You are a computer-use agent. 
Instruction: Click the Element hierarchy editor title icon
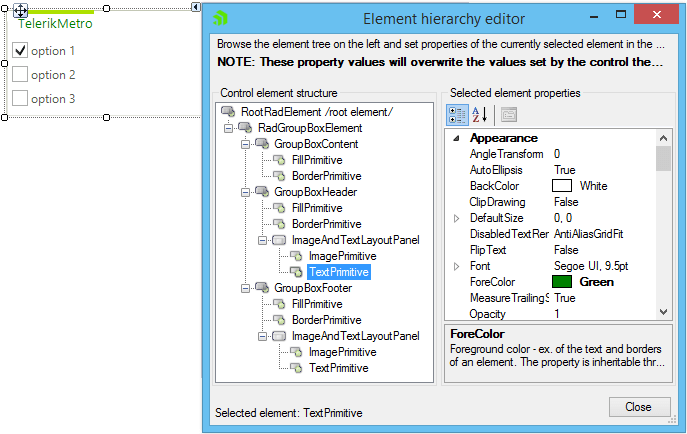(x=220, y=18)
